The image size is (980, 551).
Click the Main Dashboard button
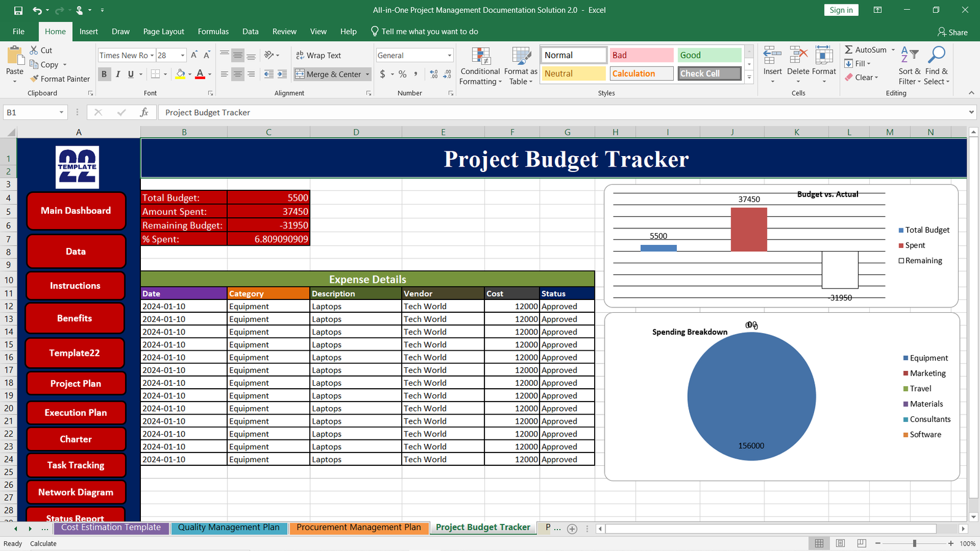pos(76,211)
